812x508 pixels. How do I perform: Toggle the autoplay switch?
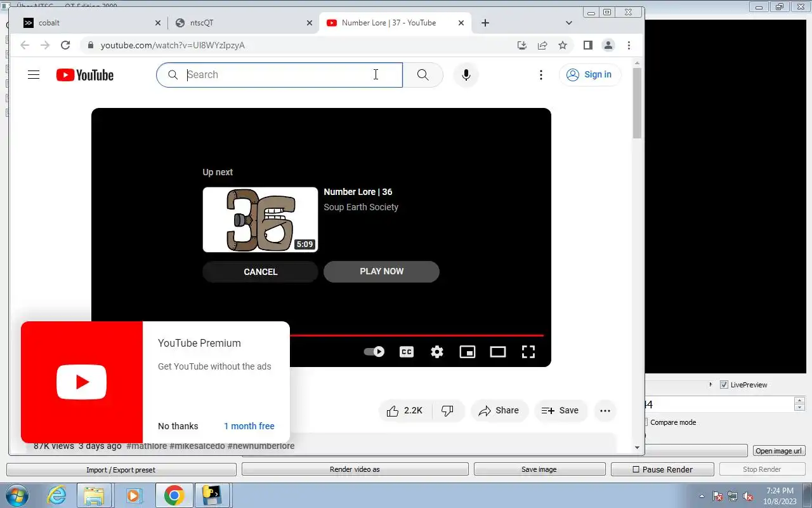(374, 352)
